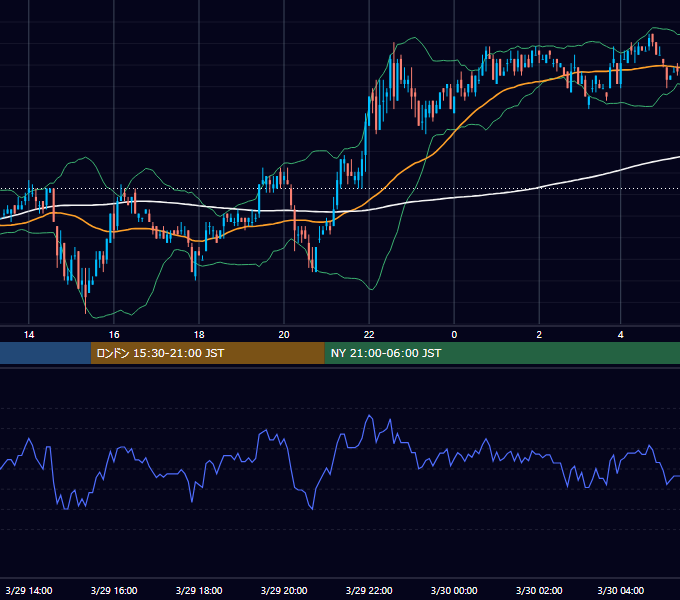
Task: Click the 0 hour axis label
Action: [x=454, y=335]
